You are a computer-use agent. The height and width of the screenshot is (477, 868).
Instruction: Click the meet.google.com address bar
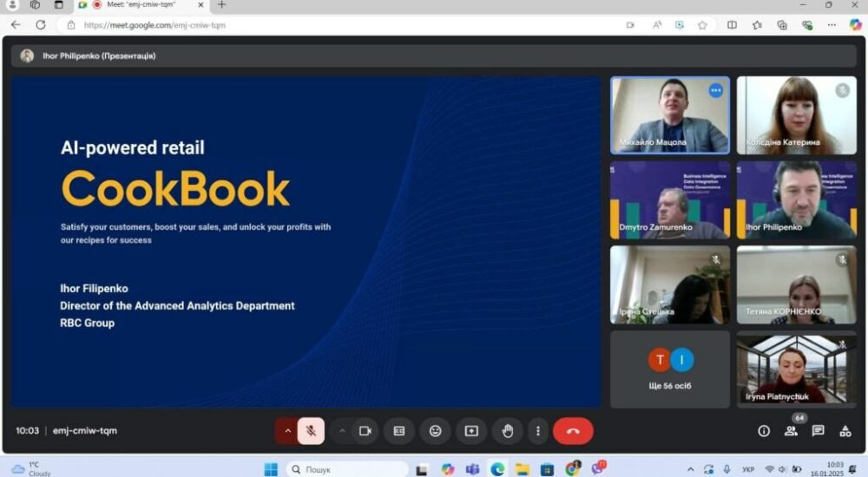[x=347, y=25]
